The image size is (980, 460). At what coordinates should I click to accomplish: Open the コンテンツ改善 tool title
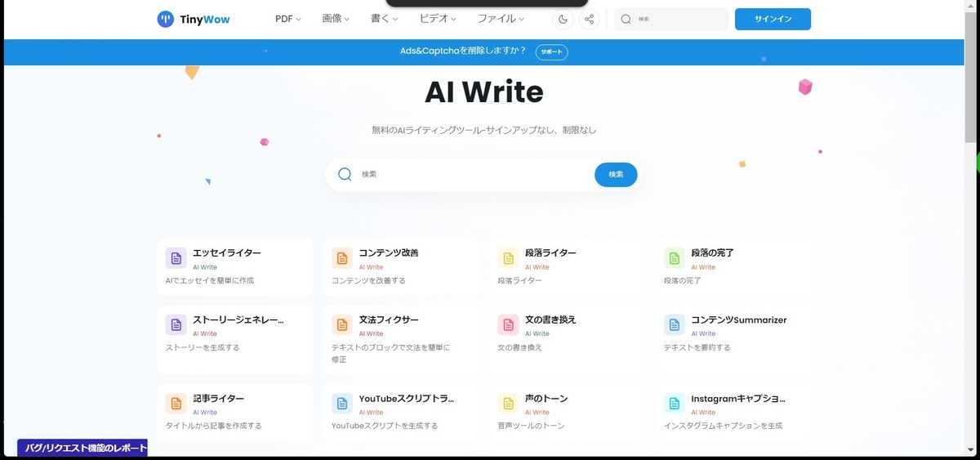click(389, 253)
